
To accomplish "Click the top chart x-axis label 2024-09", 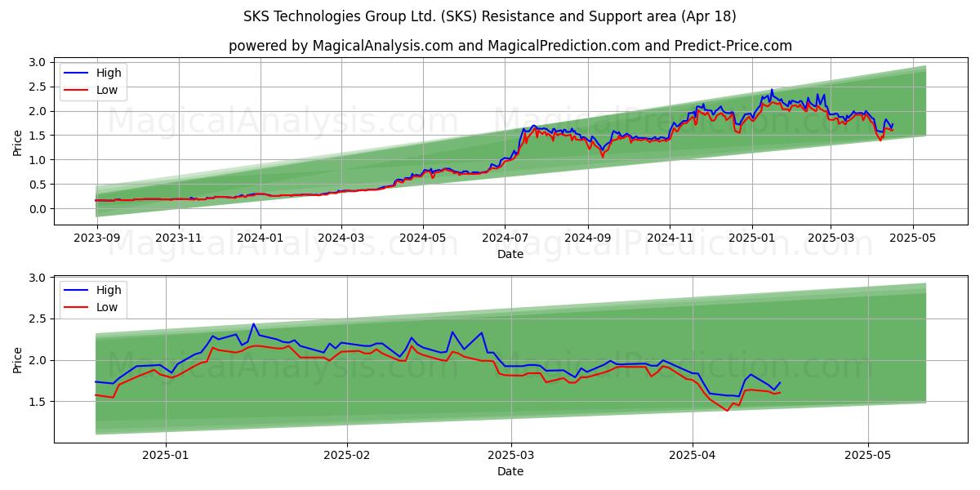I will coord(588,238).
